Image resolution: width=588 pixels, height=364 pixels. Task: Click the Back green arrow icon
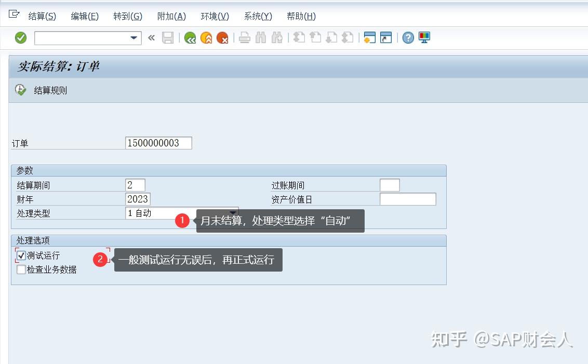click(189, 37)
